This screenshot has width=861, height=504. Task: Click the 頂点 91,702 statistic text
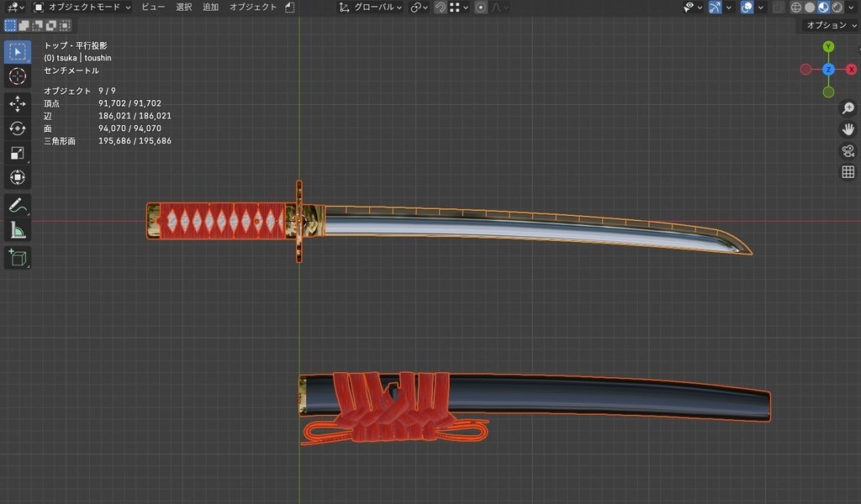(x=102, y=103)
